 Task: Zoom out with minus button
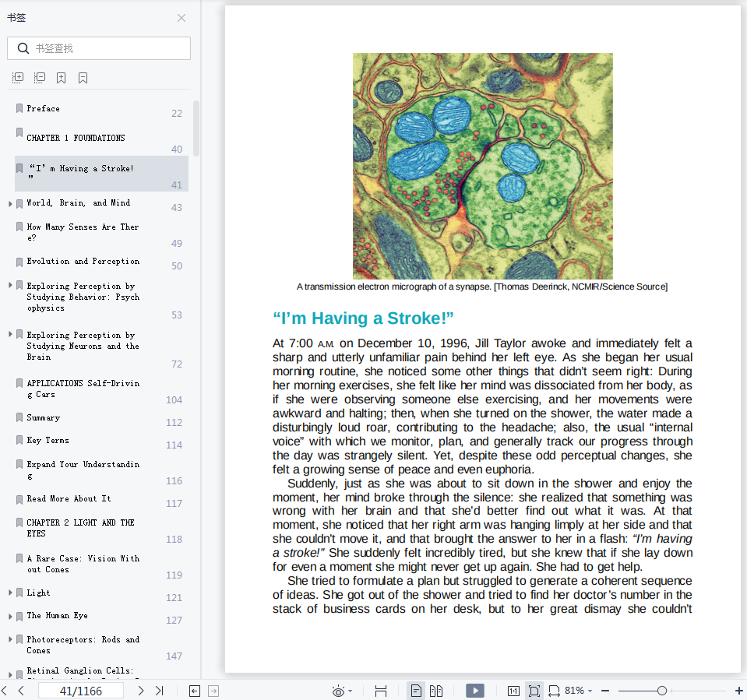605,691
